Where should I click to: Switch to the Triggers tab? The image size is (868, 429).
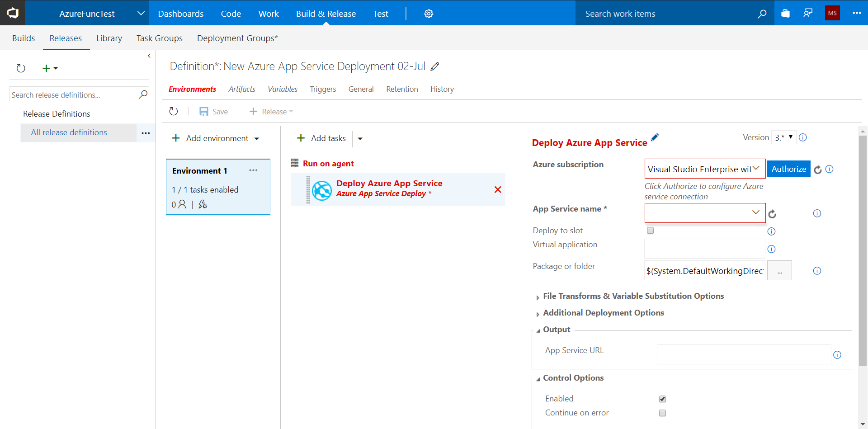click(x=323, y=89)
